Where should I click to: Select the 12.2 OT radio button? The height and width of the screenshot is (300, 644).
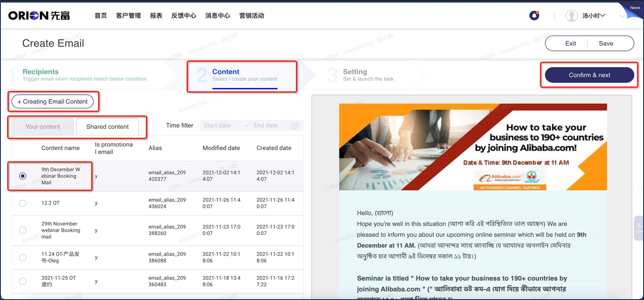click(x=23, y=203)
